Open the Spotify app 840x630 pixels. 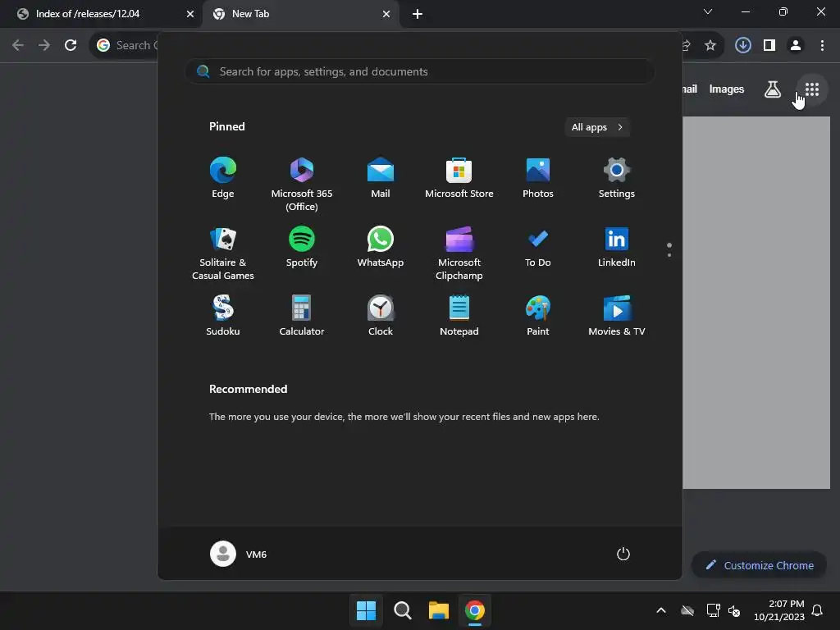point(302,247)
